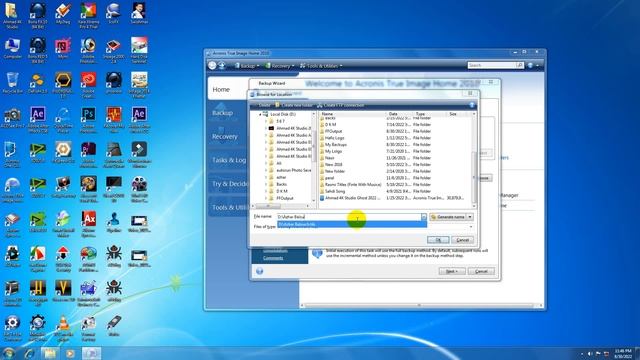Select Local Disk (D:) in folder tree
The height and width of the screenshot is (360, 640).
coord(283,114)
